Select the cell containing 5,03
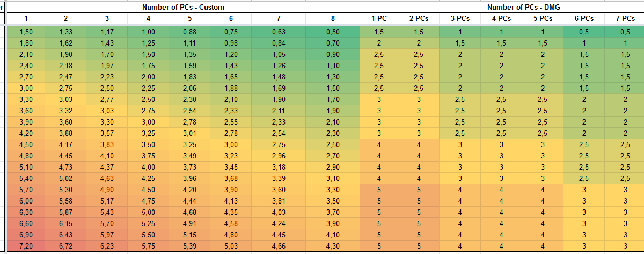The width and height of the screenshot is (644, 254). click(231, 246)
